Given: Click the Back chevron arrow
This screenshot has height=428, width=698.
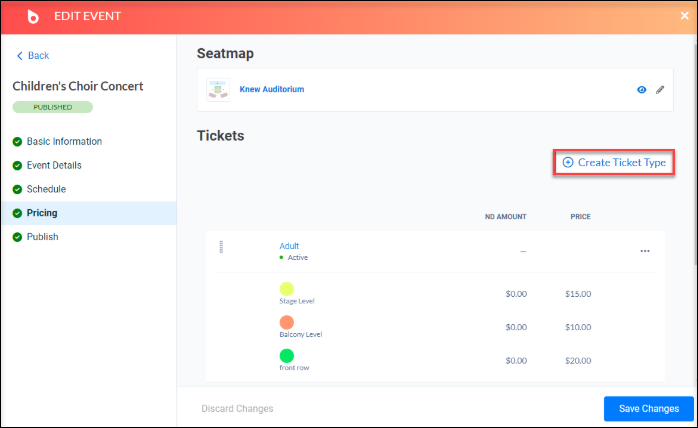Looking at the screenshot, I should [x=20, y=56].
